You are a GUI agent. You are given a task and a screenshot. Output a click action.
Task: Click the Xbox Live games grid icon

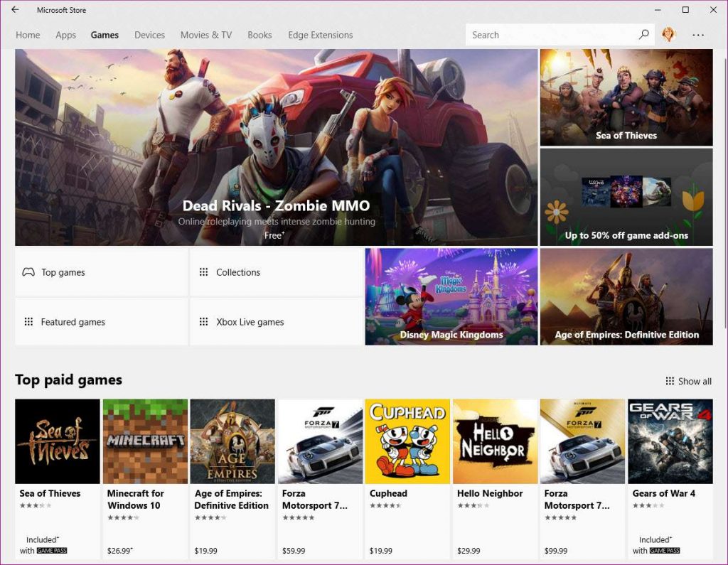[x=203, y=322]
